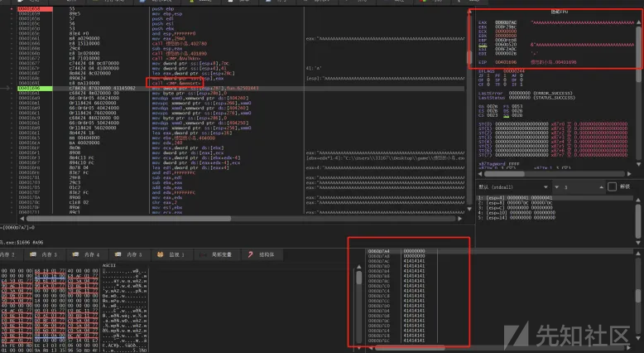The width and height of the screenshot is (644, 353).
Task: Select argument row 5: [esp+14]
Action: (516, 218)
